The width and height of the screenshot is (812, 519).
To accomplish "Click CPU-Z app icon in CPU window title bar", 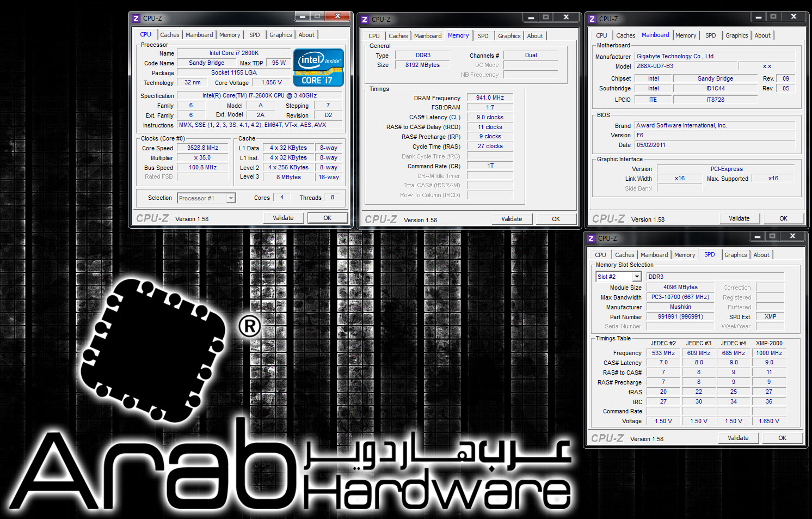I will click(x=136, y=19).
